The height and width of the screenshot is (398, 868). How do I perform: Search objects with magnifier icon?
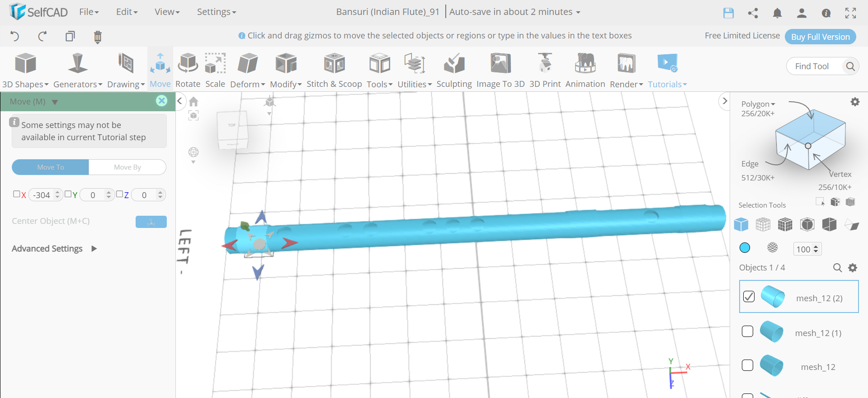tap(837, 268)
